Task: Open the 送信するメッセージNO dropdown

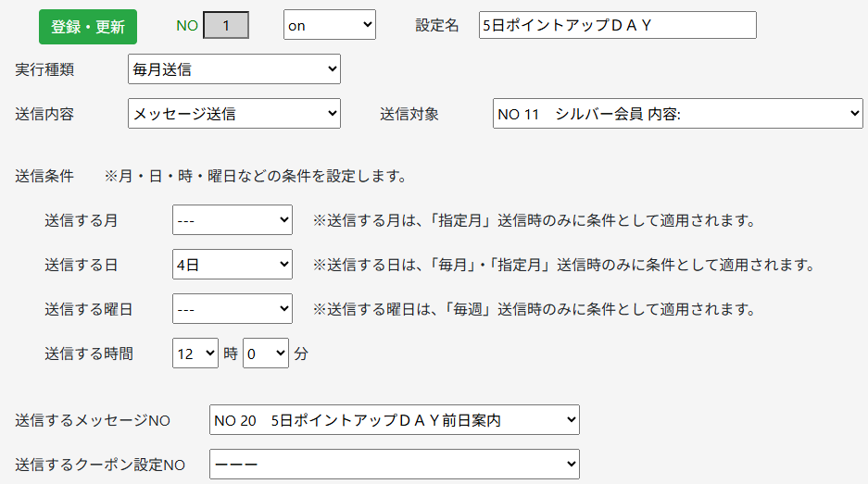Action: 395,420
